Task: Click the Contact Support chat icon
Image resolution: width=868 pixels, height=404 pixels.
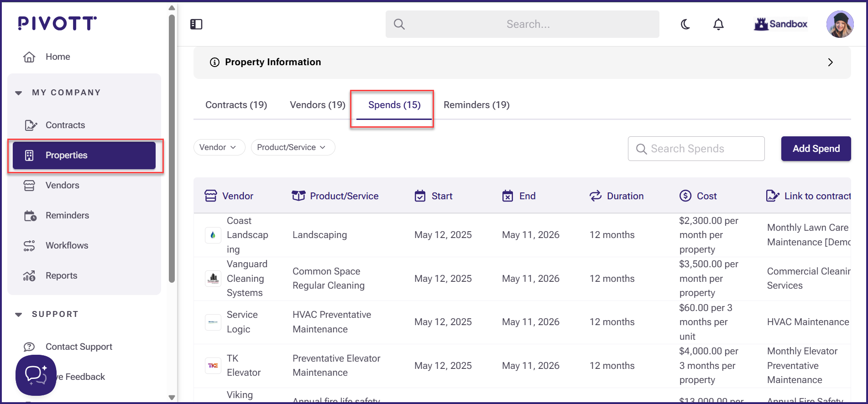Action: coord(29,347)
